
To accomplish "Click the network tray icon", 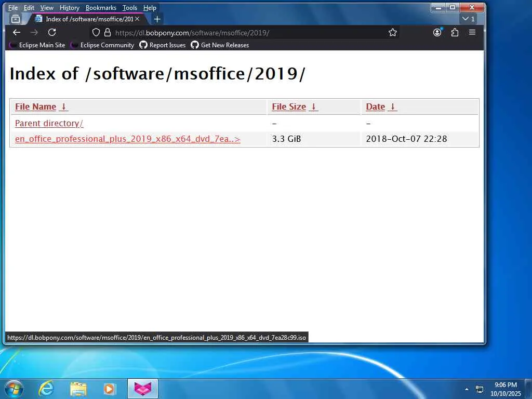I will tap(480, 389).
